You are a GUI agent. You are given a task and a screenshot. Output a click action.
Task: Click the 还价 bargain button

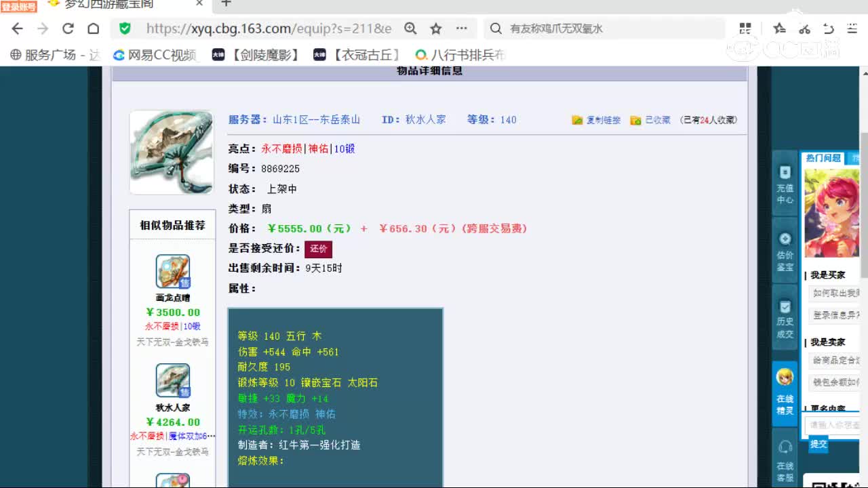click(x=318, y=249)
